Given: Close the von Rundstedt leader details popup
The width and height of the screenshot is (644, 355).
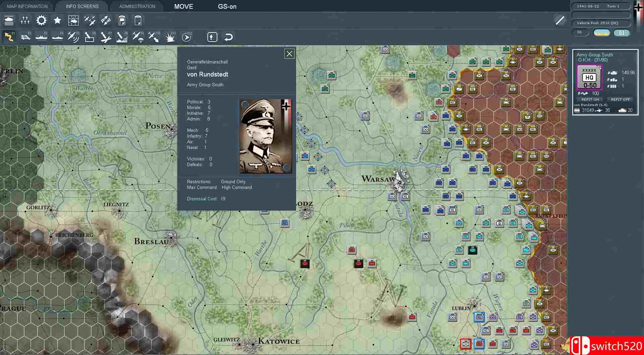Looking at the screenshot, I should click(289, 54).
